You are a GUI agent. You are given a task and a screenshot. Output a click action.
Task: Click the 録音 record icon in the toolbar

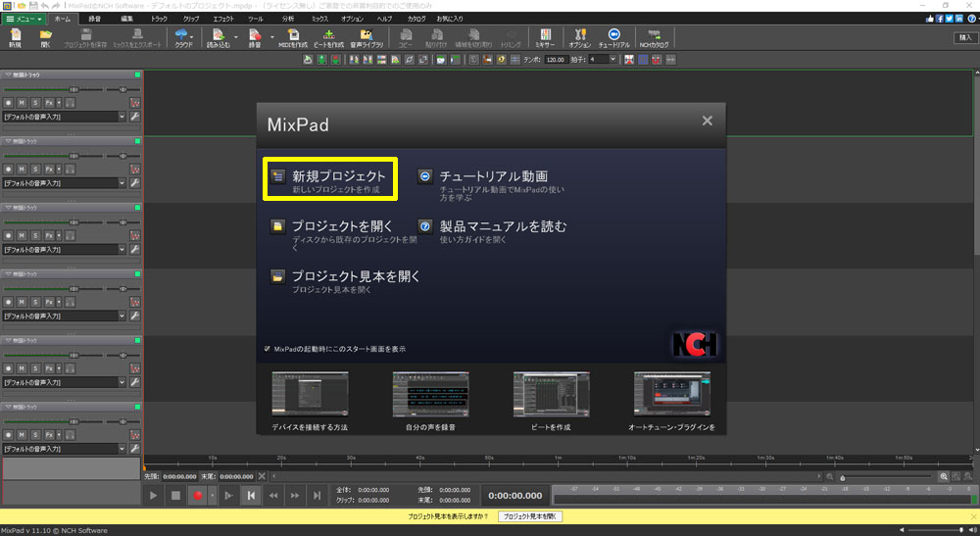click(255, 37)
